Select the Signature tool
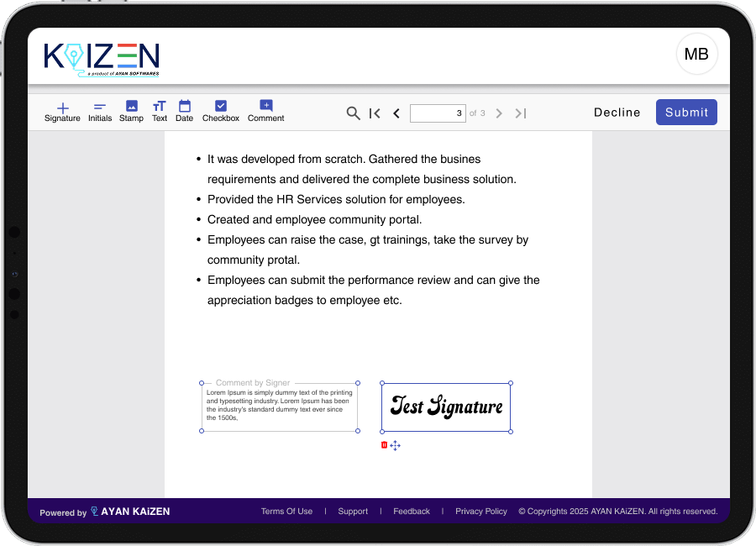Viewport: 756px width, 546px height. [62, 112]
